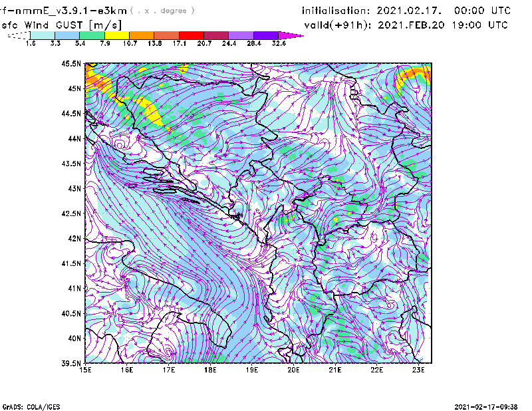The height and width of the screenshot is (411, 532).
Task: Click the 41.5N latitude label
Action: tap(71, 263)
